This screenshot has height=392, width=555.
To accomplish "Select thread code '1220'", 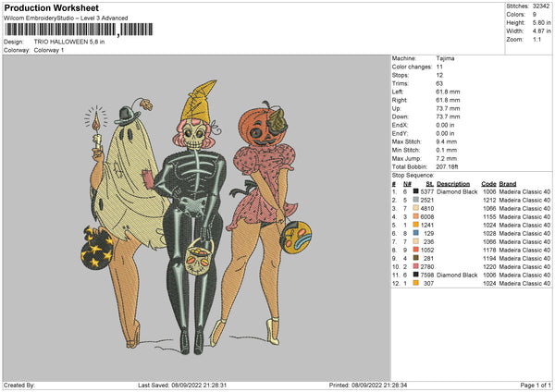I will pos(489,267).
